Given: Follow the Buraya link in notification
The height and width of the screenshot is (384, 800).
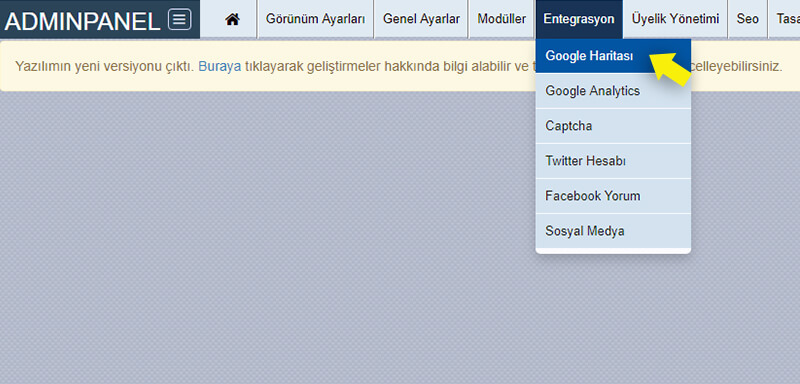Looking at the screenshot, I should tap(219, 67).
